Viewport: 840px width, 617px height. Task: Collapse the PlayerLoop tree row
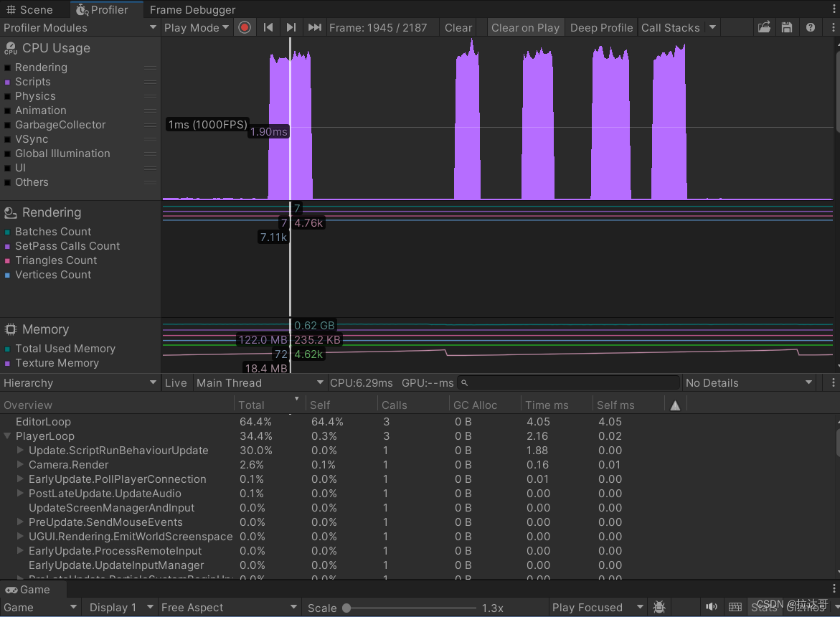coord(7,436)
